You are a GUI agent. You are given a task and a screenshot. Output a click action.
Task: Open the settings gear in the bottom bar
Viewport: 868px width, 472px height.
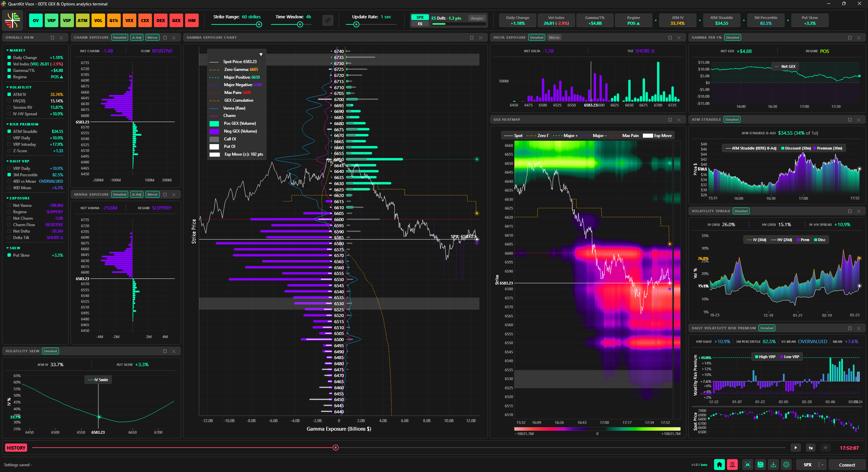coord(787,465)
